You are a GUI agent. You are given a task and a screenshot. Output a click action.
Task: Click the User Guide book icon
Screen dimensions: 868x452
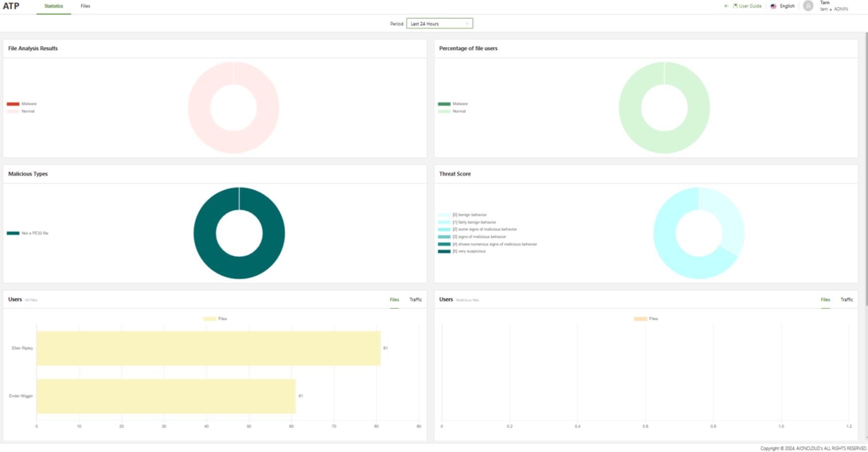point(735,6)
